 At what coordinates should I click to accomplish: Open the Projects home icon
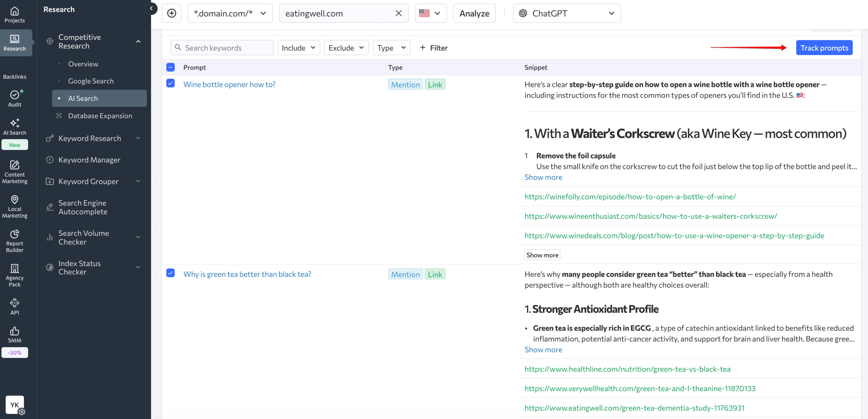tap(15, 12)
